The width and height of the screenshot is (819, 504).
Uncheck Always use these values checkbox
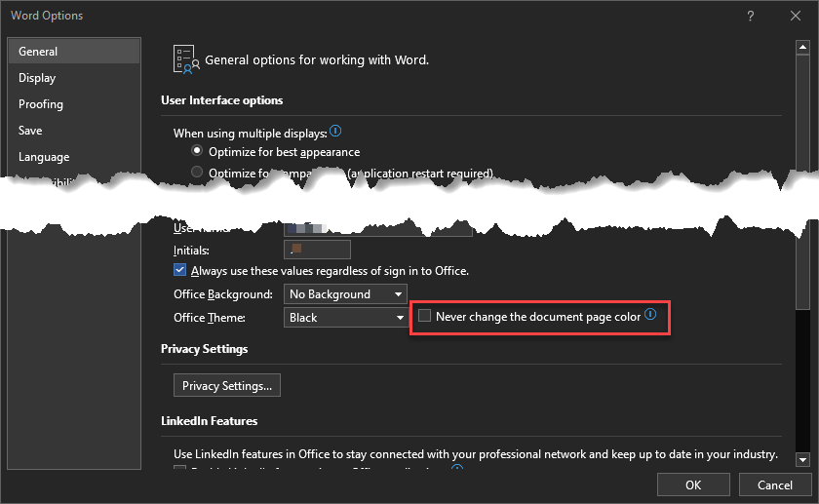point(179,270)
